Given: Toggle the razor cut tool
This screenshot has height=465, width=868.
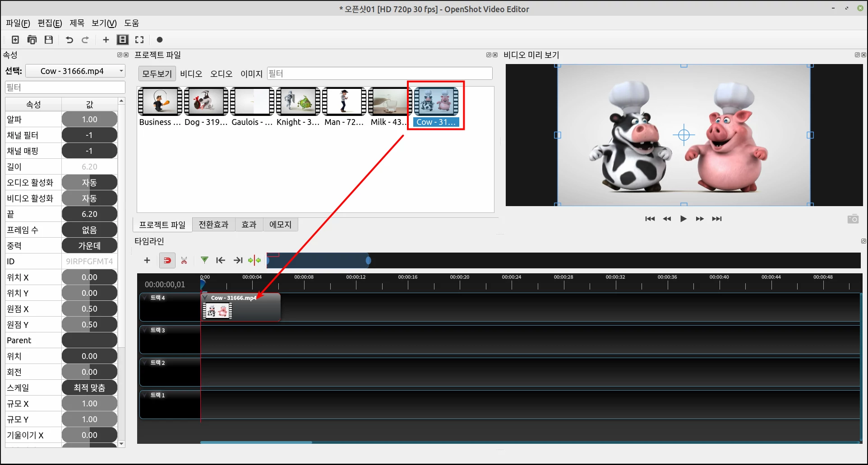Looking at the screenshot, I should [184, 260].
